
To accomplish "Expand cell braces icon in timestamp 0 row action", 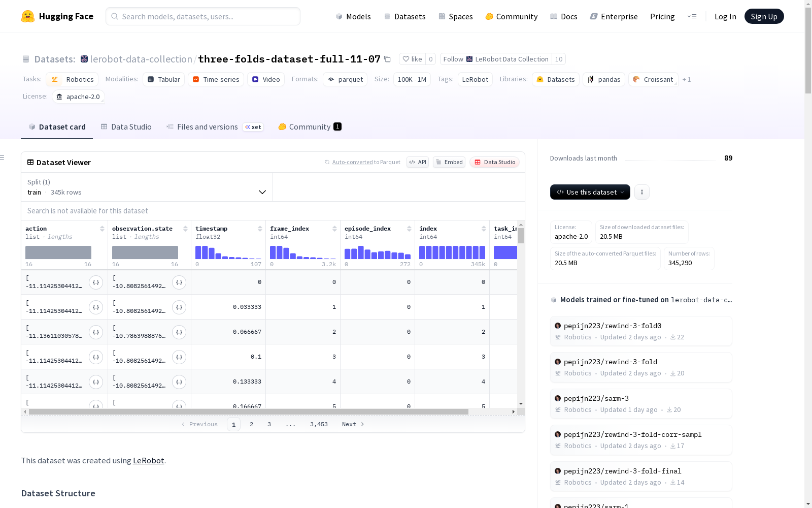I will tap(96, 282).
